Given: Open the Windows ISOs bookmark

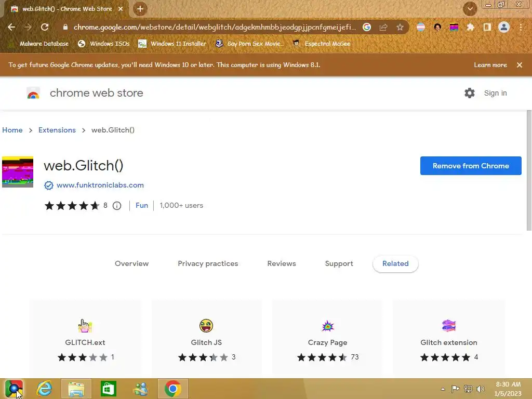Looking at the screenshot, I should pos(104,44).
